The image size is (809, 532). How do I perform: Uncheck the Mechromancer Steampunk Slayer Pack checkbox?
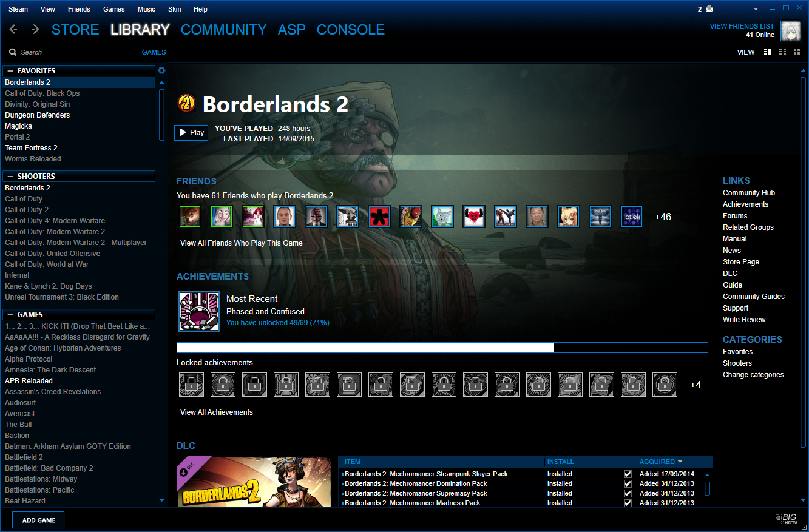[x=628, y=474]
